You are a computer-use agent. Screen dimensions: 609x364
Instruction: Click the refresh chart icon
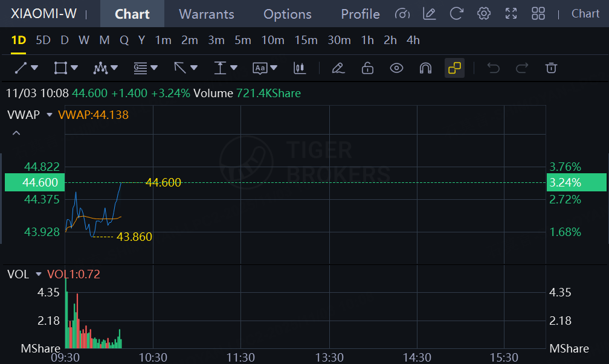[457, 13]
